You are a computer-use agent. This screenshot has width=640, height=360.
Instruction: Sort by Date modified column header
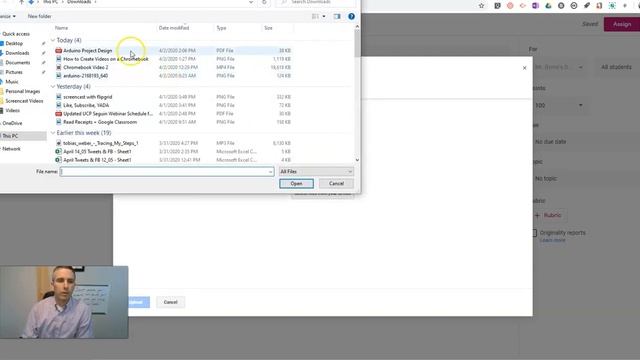[x=174, y=28]
